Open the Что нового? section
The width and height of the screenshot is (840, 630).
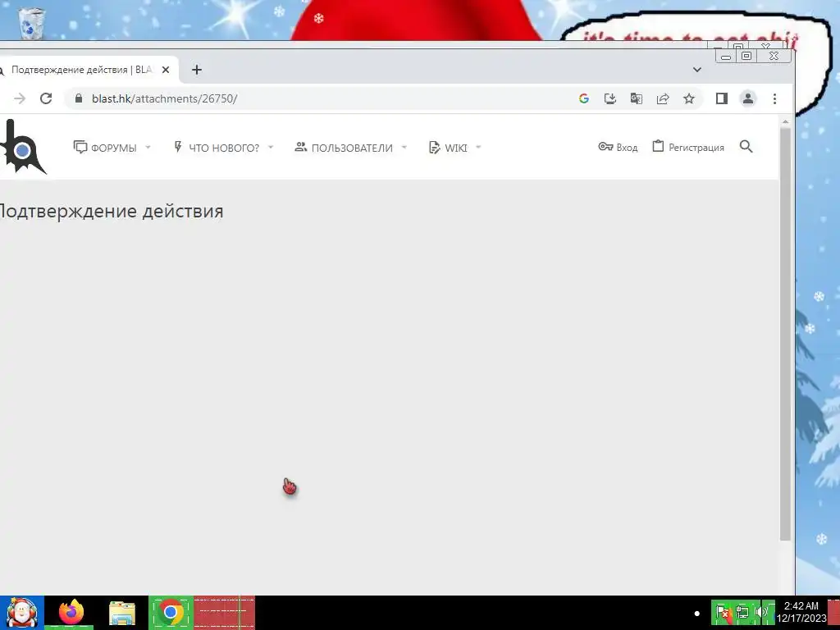pyautogui.click(x=217, y=148)
